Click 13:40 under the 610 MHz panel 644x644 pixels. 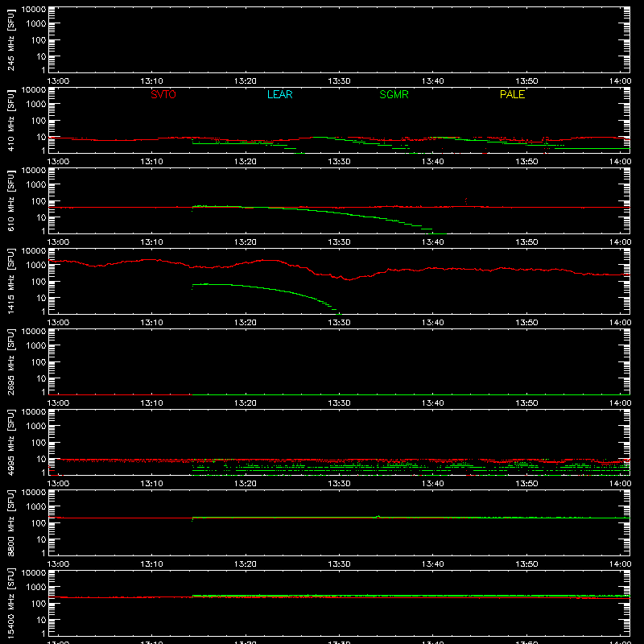pos(433,242)
